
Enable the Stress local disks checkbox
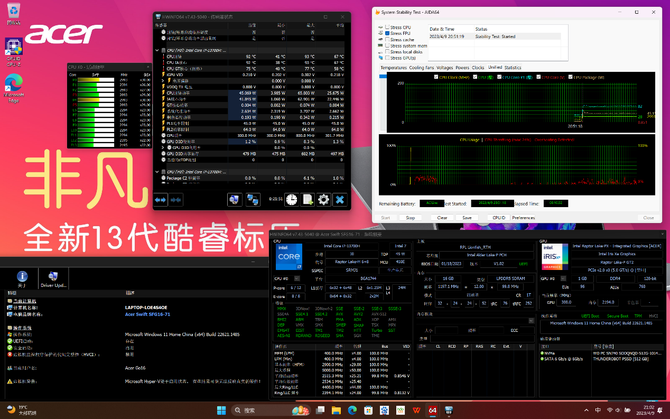388,52
